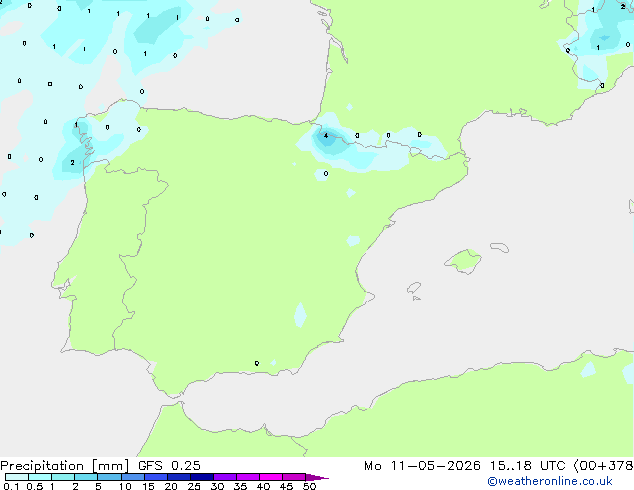Screen dimensions: 634x490
Task: Click the 'GFS 0.25' model label
Action: pos(169,466)
